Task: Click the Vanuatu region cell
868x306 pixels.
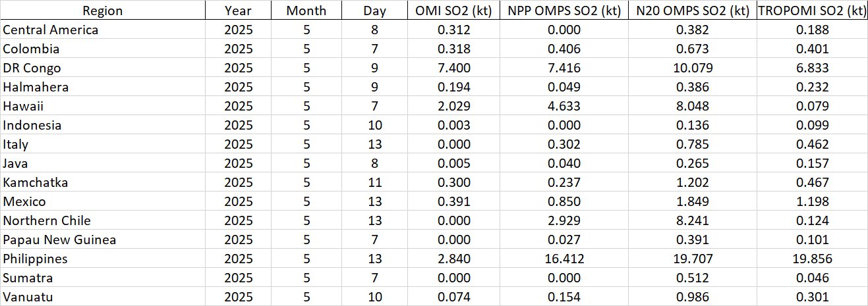Action: pos(28,297)
